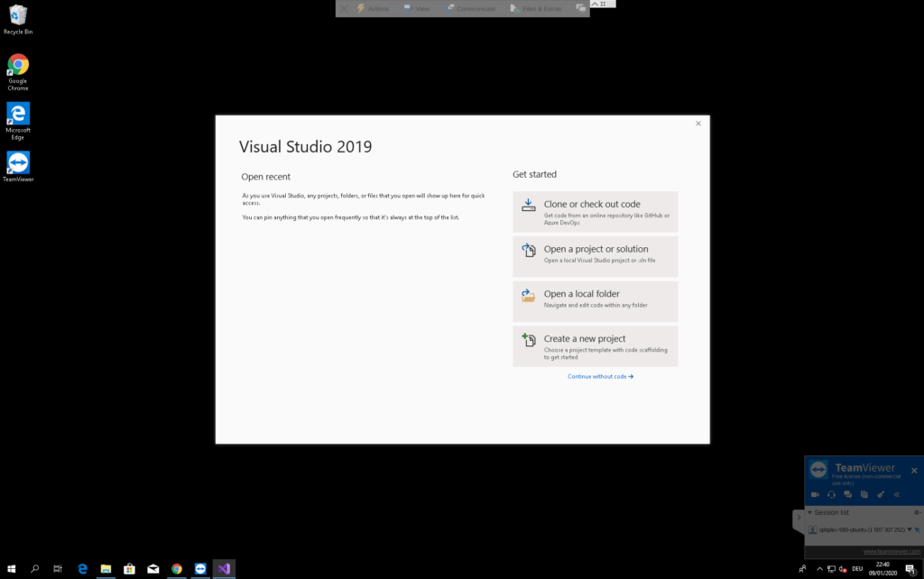This screenshot has width=924, height=579.
Task: Select Open a local folder
Action: coord(595,300)
